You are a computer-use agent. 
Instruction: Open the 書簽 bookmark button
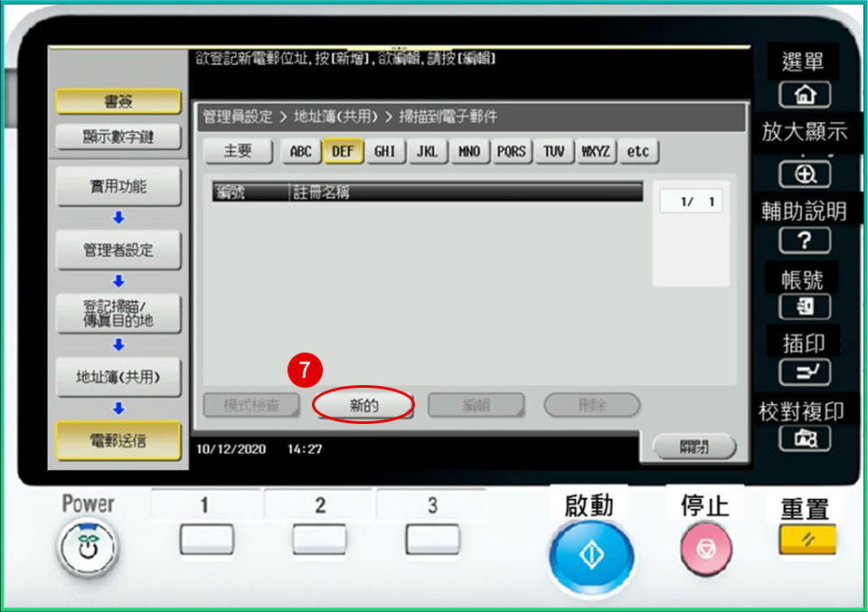[118, 101]
